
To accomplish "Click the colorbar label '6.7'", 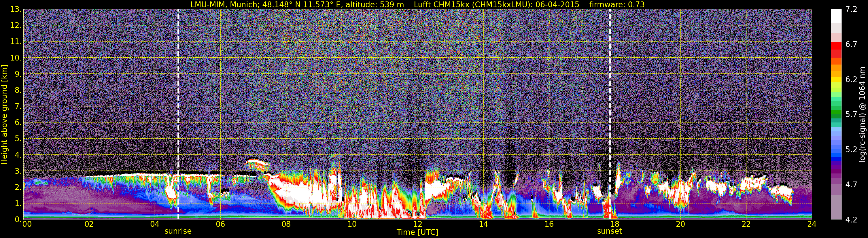I will click(851, 44).
